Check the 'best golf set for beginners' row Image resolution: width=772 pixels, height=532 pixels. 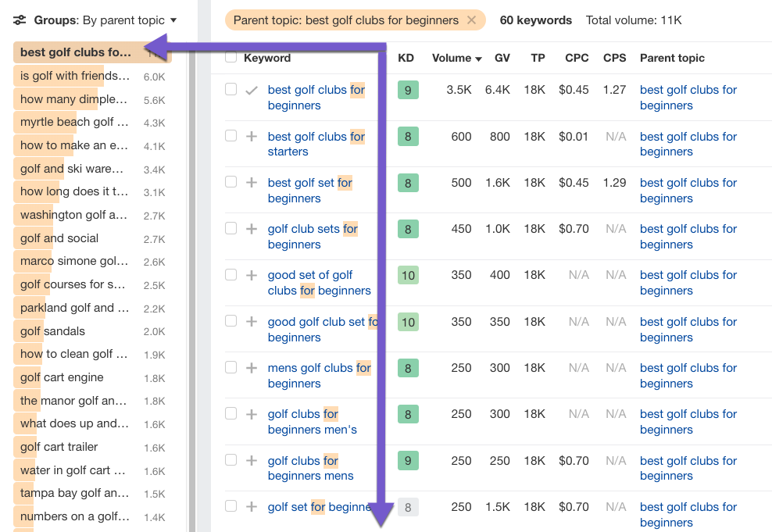coord(231,182)
